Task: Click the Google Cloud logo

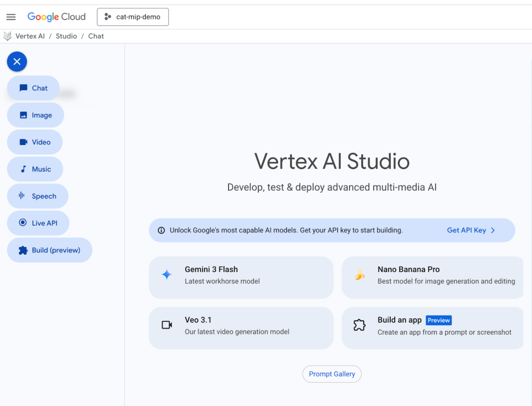Action: tap(57, 17)
